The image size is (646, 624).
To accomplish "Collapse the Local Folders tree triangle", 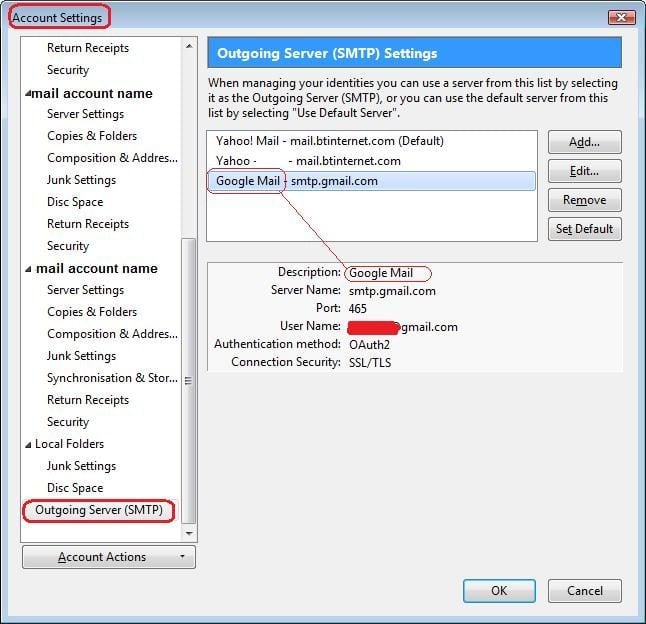I will coord(28,444).
